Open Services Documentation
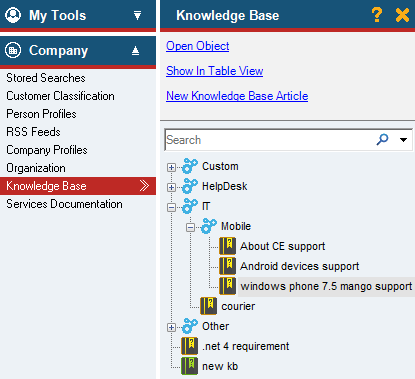 point(64,204)
